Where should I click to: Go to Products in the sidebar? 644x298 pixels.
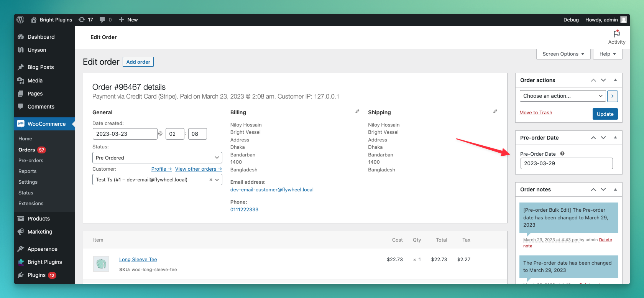point(38,219)
